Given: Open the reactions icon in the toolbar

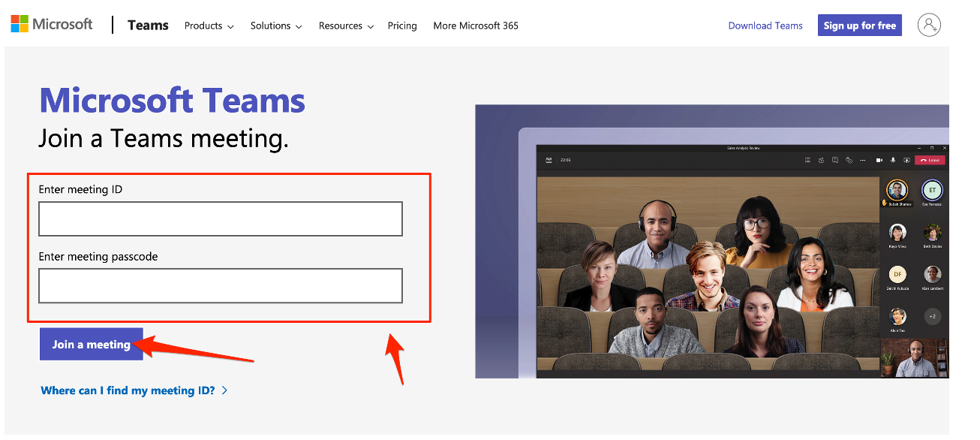Looking at the screenshot, I should (x=849, y=160).
